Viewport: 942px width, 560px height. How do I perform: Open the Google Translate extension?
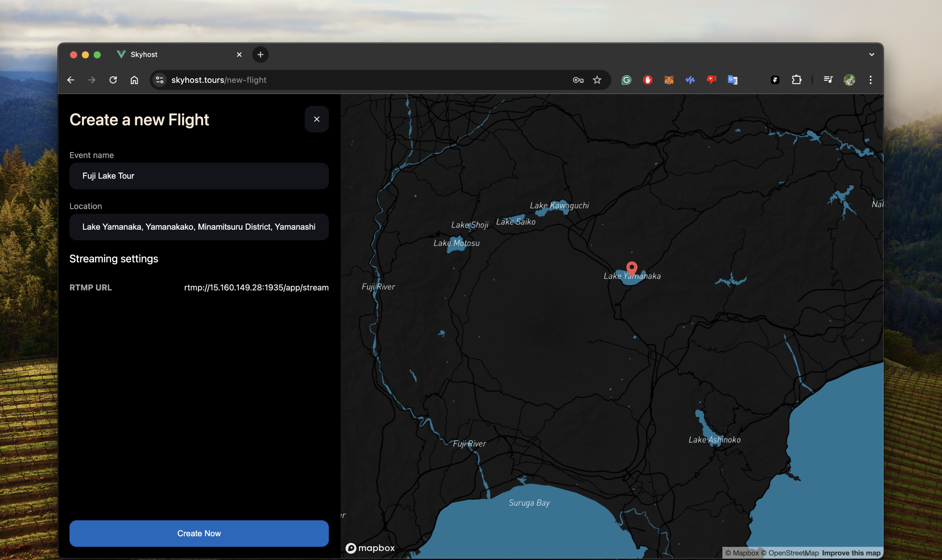pyautogui.click(x=733, y=80)
